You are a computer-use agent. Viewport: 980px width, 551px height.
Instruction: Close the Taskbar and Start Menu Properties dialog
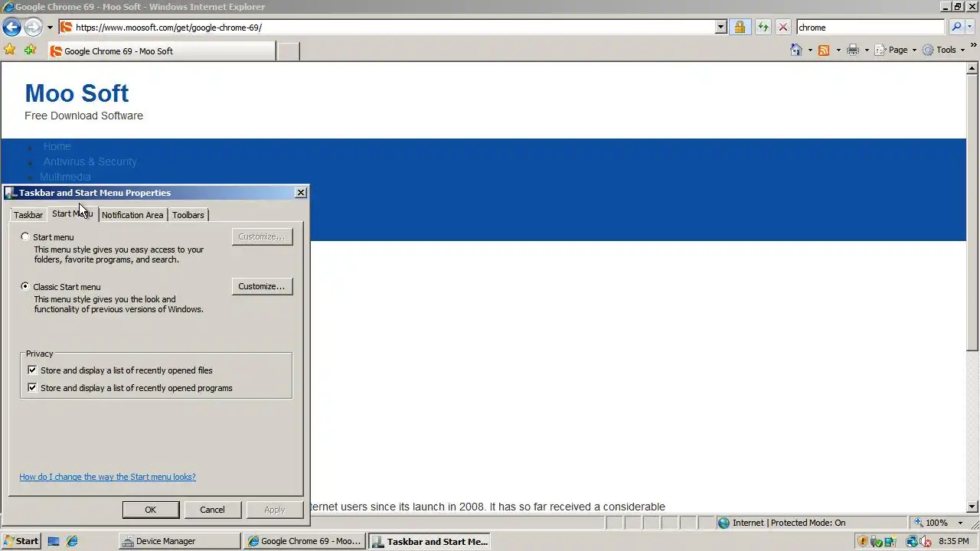click(300, 193)
